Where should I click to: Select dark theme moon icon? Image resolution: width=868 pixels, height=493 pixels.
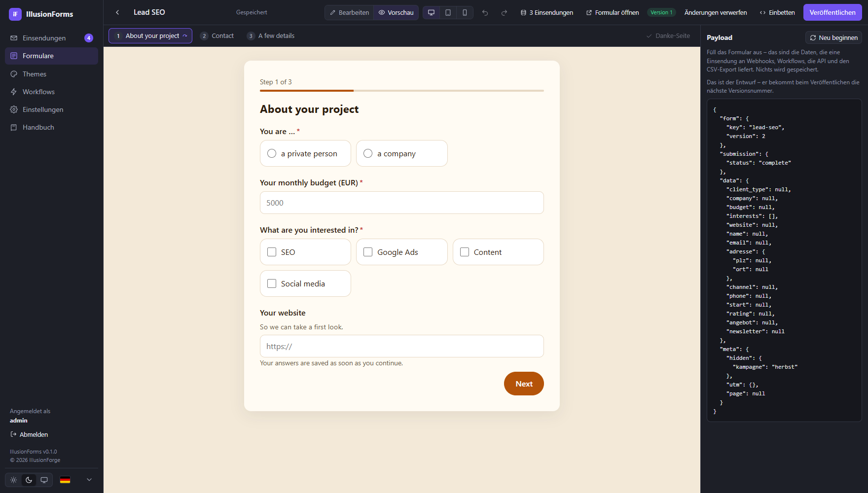(29, 480)
